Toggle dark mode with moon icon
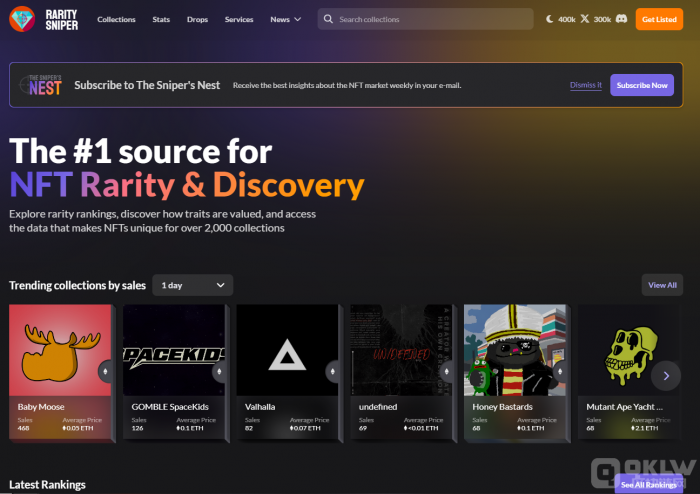The image size is (700, 494). point(550,19)
